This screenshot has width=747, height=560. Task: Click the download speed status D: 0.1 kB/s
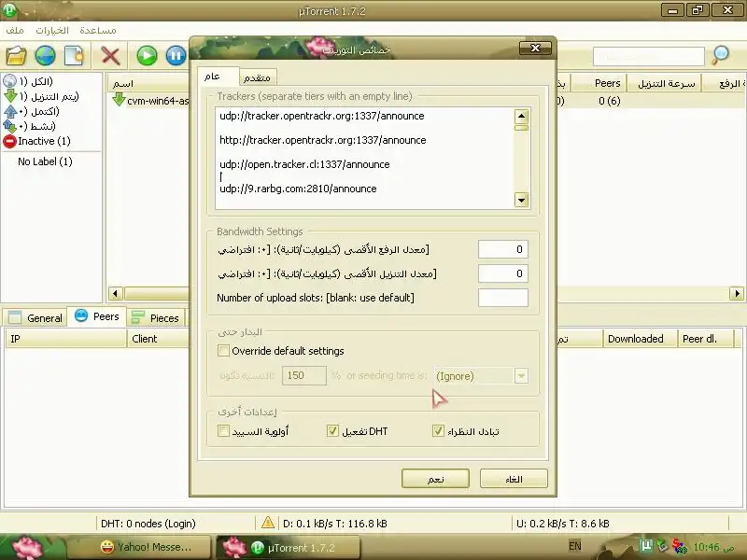click(x=335, y=524)
